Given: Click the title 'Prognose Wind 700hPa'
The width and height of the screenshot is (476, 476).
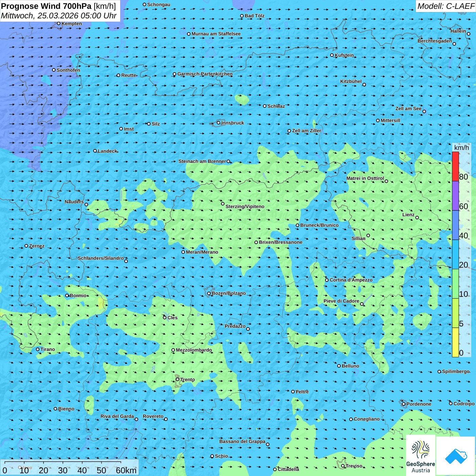Looking at the screenshot, I should pyautogui.click(x=46, y=6).
